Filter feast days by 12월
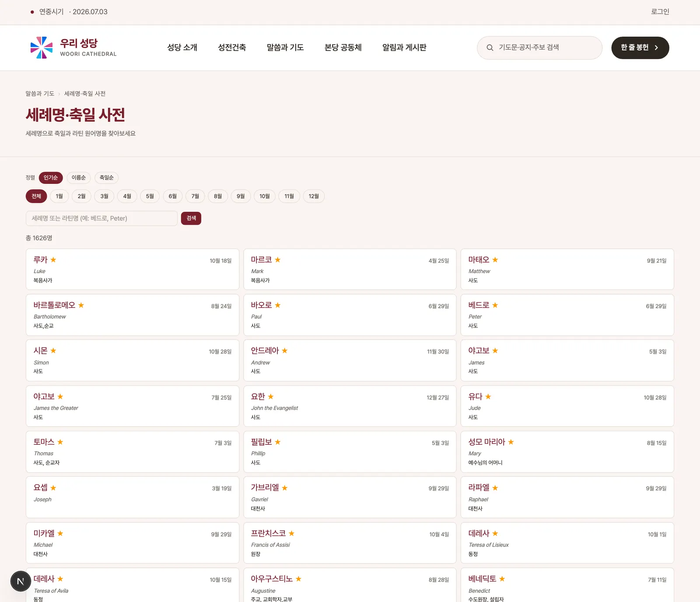This screenshot has height=602, width=700. (314, 196)
